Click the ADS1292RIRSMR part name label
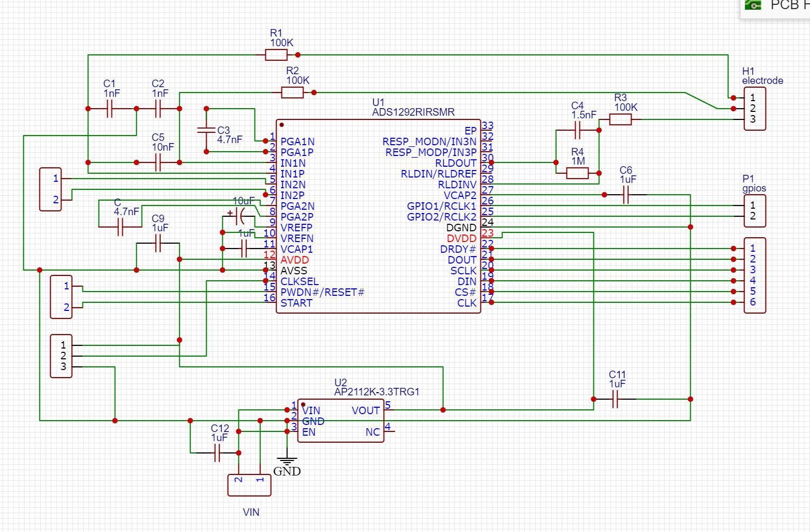The height and width of the screenshot is (532, 810). click(x=413, y=112)
